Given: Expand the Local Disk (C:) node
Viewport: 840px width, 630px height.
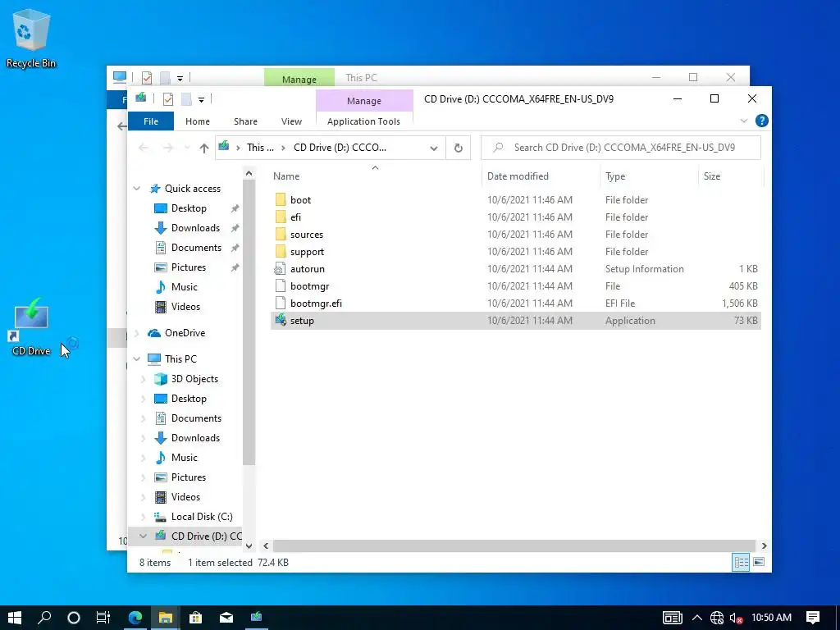Looking at the screenshot, I should (x=143, y=517).
